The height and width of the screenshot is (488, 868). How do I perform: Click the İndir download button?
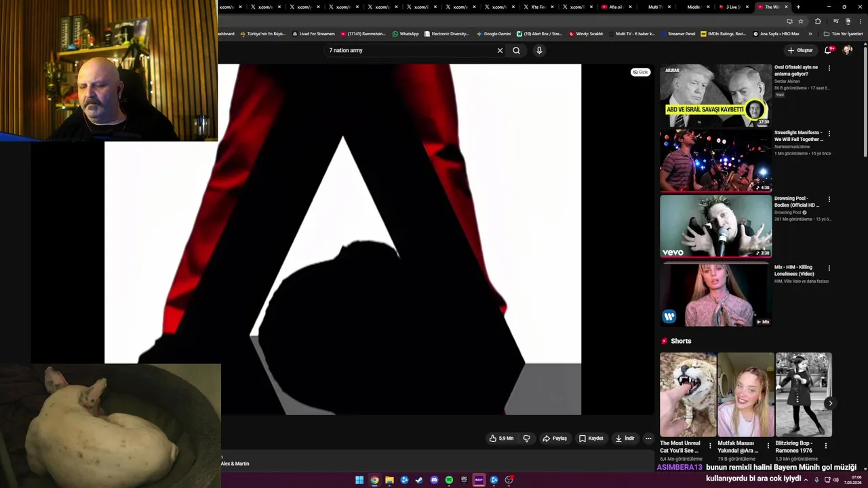[x=625, y=439]
